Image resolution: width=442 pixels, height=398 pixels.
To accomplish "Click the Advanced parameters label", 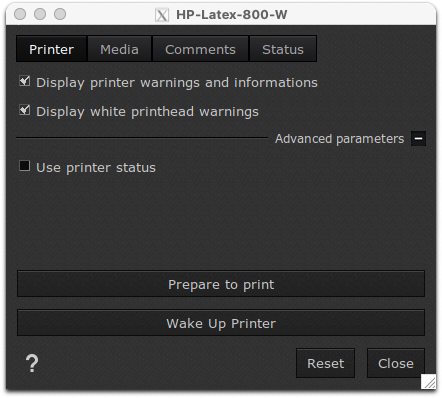I will (x=339, y=139).
